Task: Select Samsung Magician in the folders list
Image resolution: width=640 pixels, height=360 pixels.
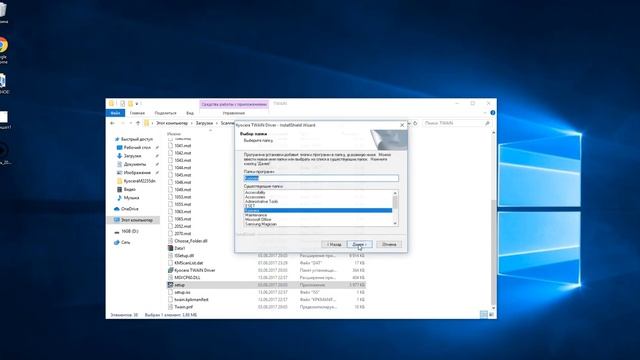Action: click(x=261, y=224)
